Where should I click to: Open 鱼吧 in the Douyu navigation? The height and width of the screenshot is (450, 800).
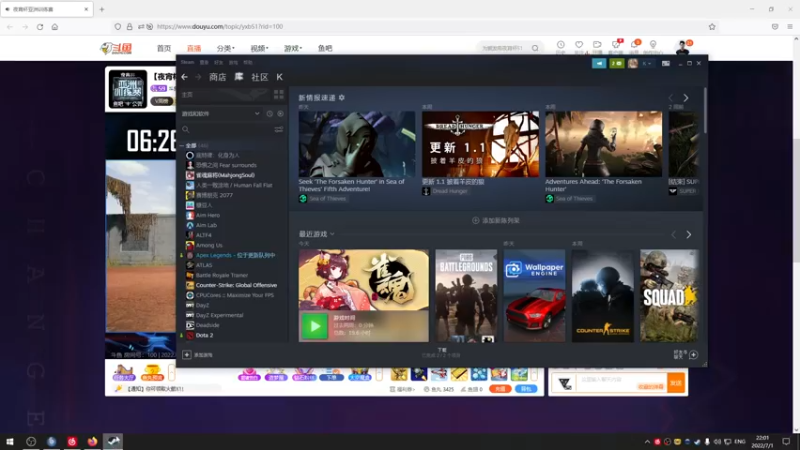[325, 48]
